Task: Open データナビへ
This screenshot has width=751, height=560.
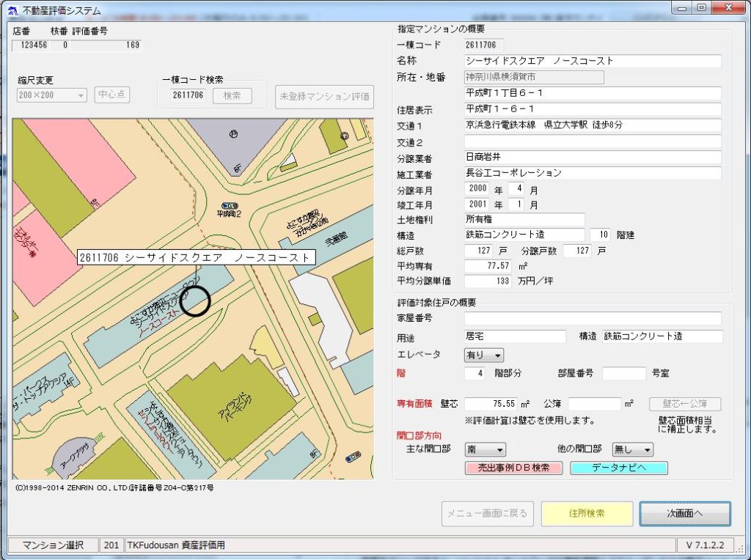Action: tap(618, 468)
